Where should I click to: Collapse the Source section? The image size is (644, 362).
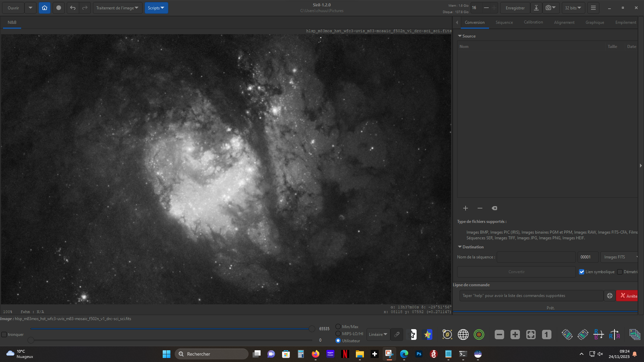coord(460,36)
